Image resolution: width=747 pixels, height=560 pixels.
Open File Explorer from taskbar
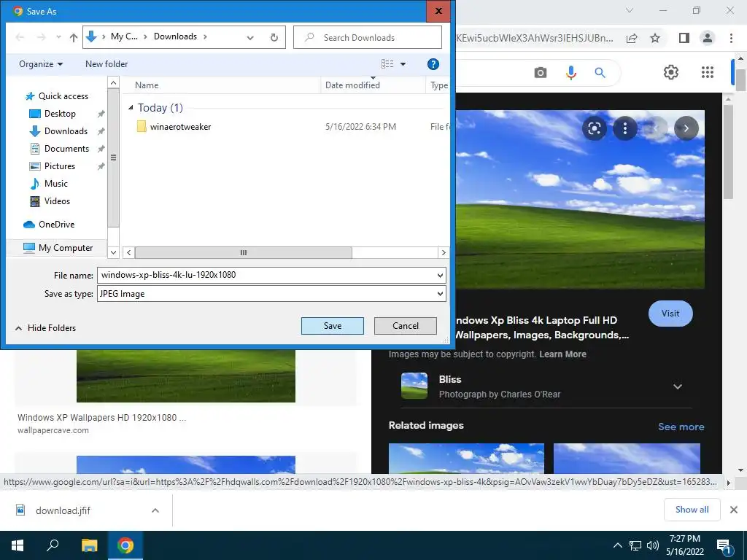coord(89,545)
